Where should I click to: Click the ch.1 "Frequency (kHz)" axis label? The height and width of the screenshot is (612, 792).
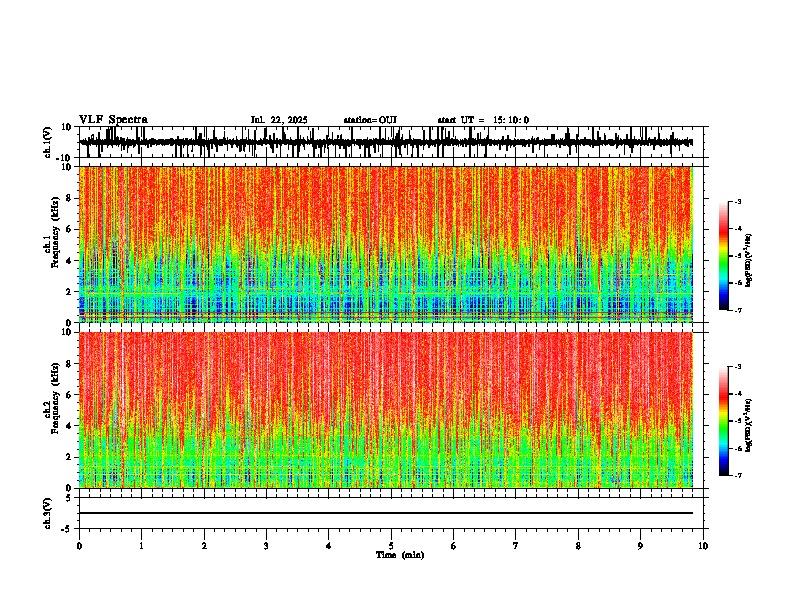[x=55, y=232]
